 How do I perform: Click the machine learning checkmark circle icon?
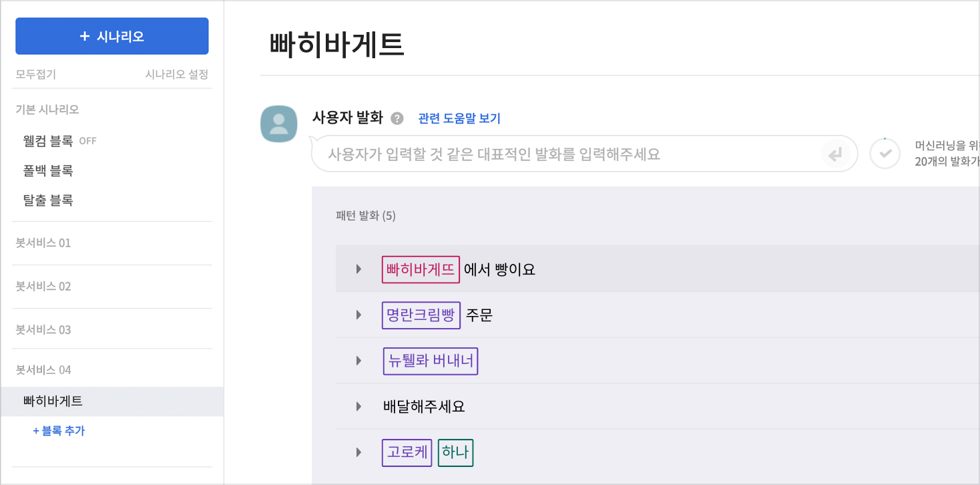click(x=885, y=154)
